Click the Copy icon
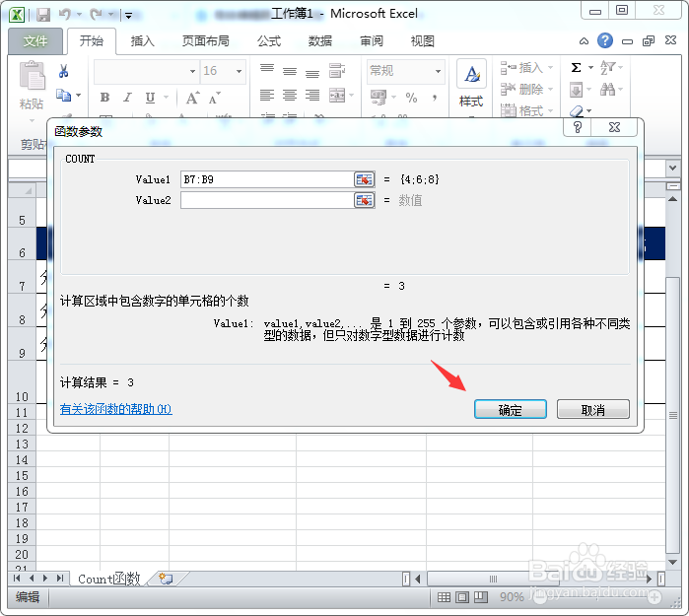The height and width of the screenshot is (616, 689). [63, 95]
